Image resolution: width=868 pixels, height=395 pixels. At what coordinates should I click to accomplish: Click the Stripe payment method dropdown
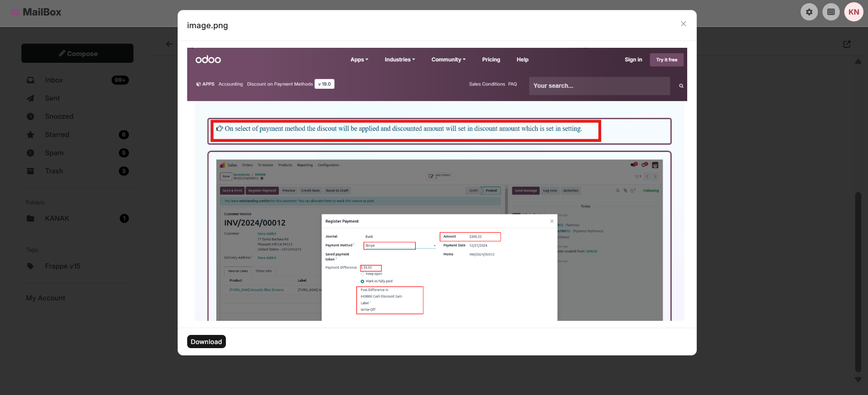click(x=400, y=246)
